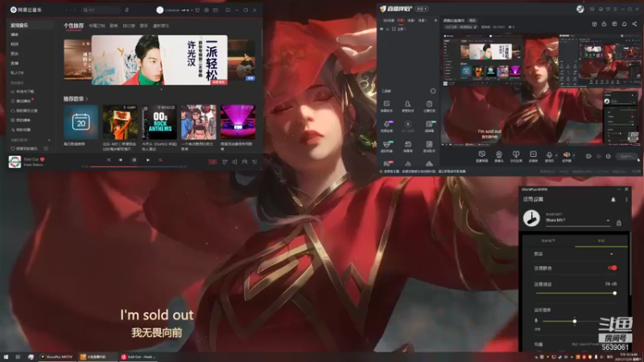The height and width of the screenshot is (362, 644).
Task: Expand the Shure MV7 device dropdown
Action: 608,220
